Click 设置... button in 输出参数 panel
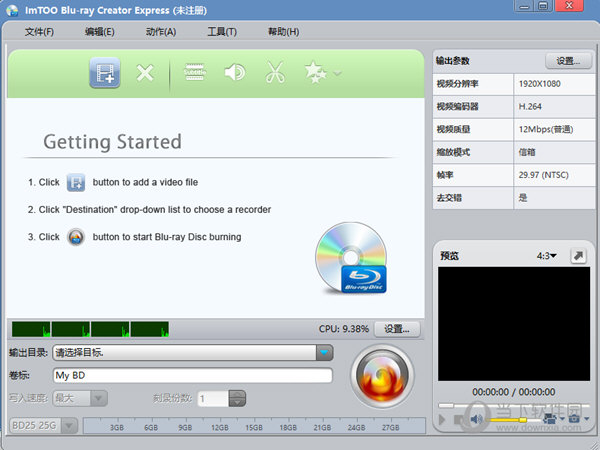 click(x=568, y=61)
